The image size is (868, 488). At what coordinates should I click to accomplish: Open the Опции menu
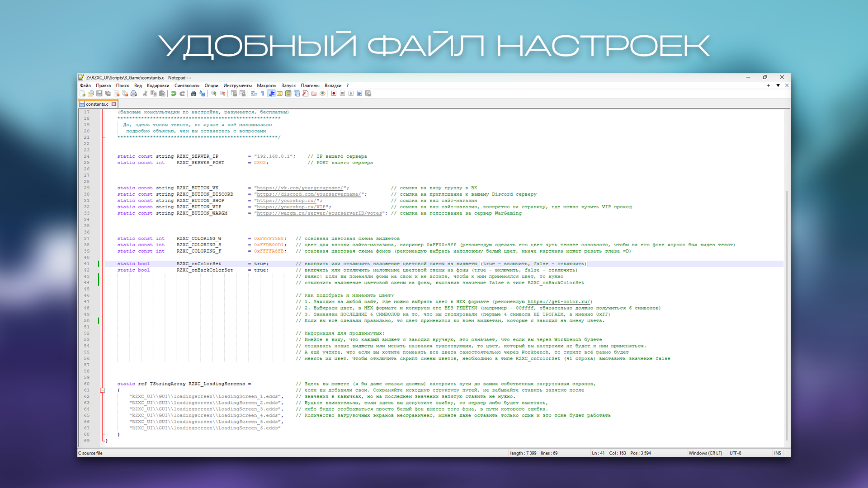pyautogui.click(x=211, y=85)
